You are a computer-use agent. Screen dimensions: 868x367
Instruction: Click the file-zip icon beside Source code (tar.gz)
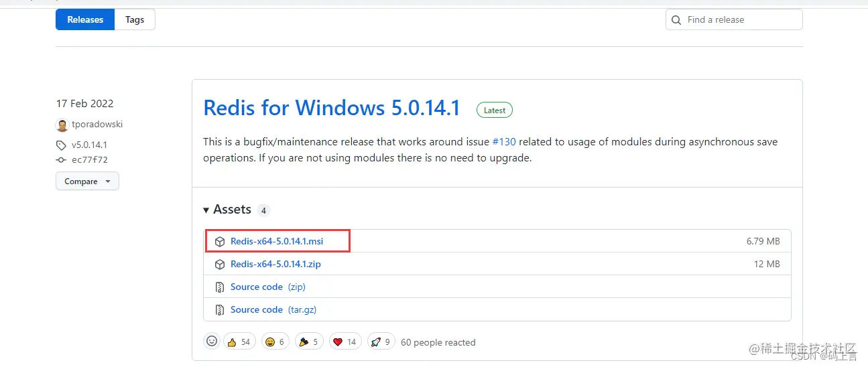coord(220,309)
